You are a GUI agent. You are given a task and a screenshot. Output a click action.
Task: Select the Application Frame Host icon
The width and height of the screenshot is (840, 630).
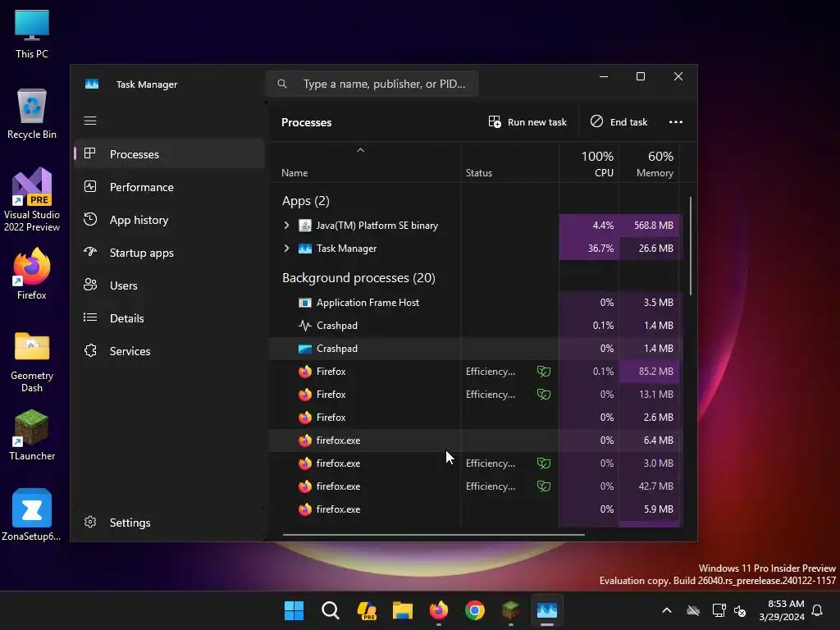305,303
